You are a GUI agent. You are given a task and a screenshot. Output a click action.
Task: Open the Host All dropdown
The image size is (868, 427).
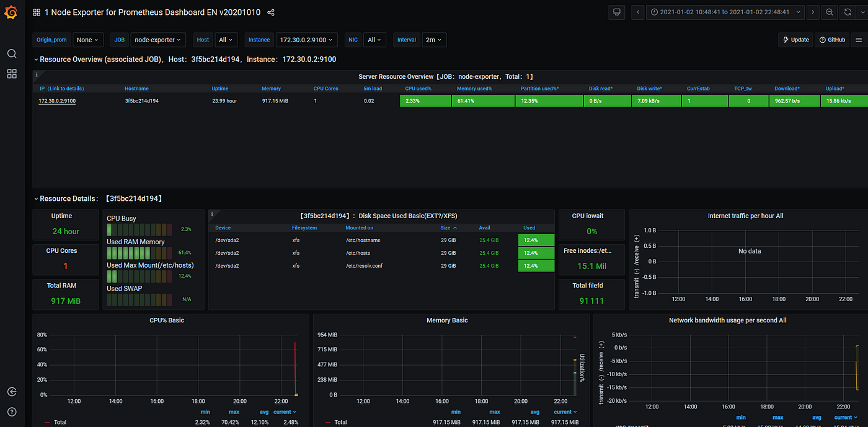[226, 40]
